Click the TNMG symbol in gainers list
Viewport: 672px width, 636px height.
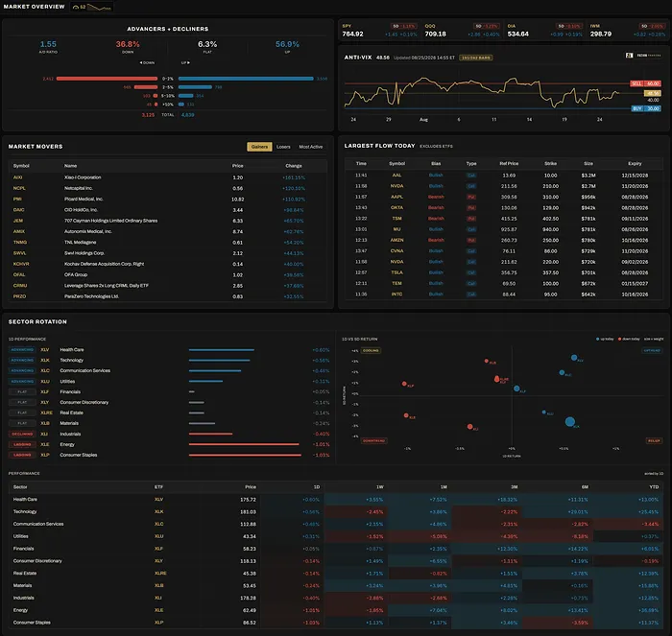[x=20, y=242]
